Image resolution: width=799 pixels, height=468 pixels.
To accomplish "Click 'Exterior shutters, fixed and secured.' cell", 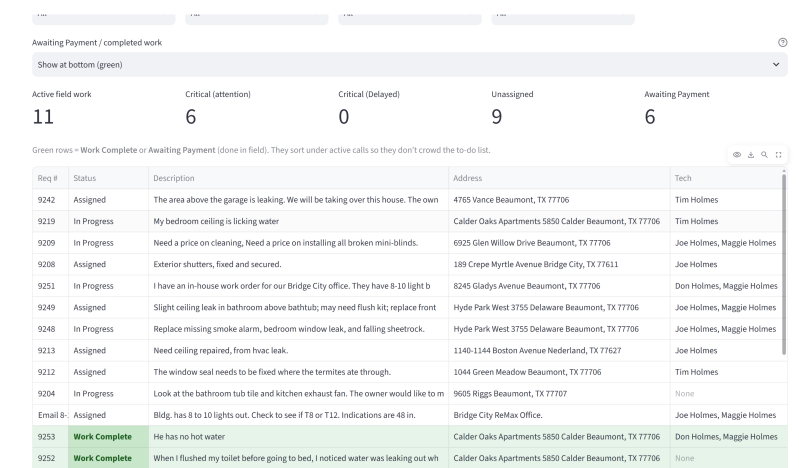I will [x=299, y=264].
